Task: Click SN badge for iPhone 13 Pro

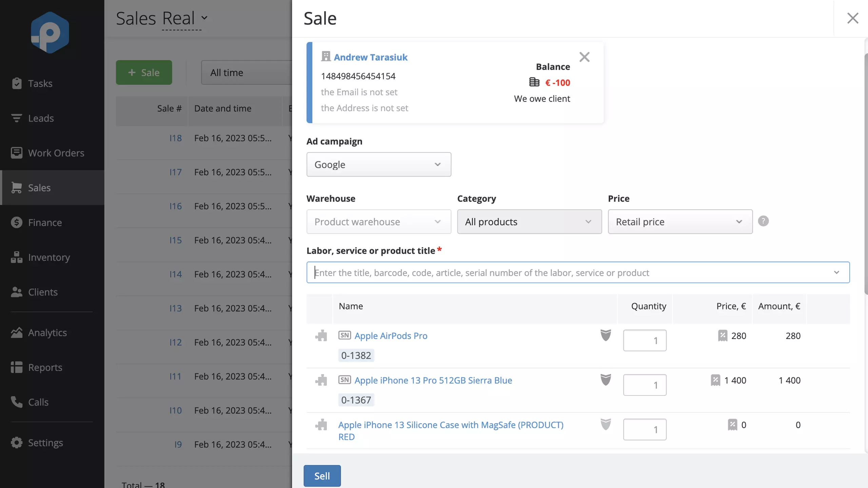Action: [344, 380]
